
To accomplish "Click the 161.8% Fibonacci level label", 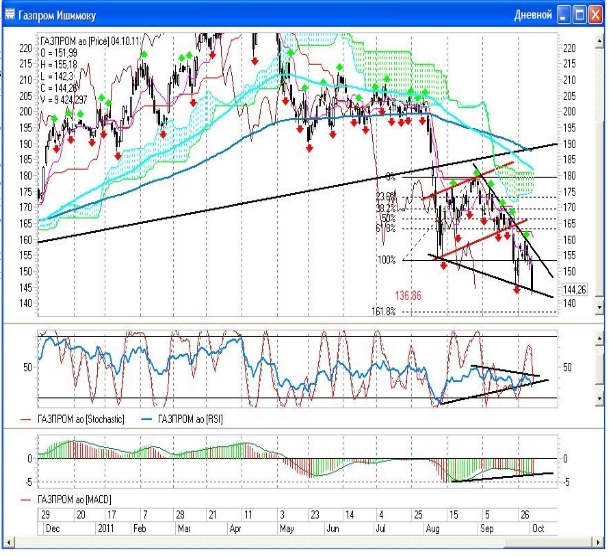I will click(x=383, y=311).
